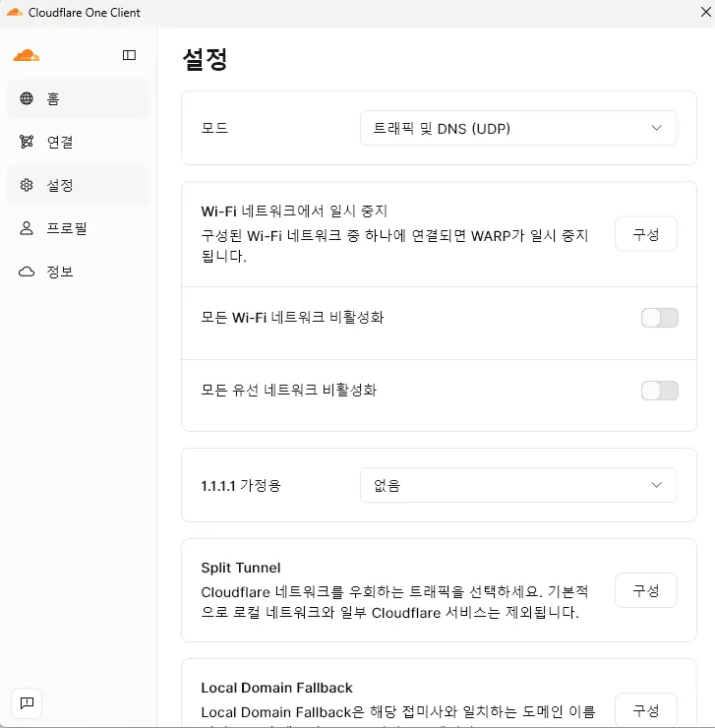Click the chevron arrow in 1.1.1.1 가정용 dropdown
Image resolution: width=715 pixels, height=728 pixels.
click(657, 485)
